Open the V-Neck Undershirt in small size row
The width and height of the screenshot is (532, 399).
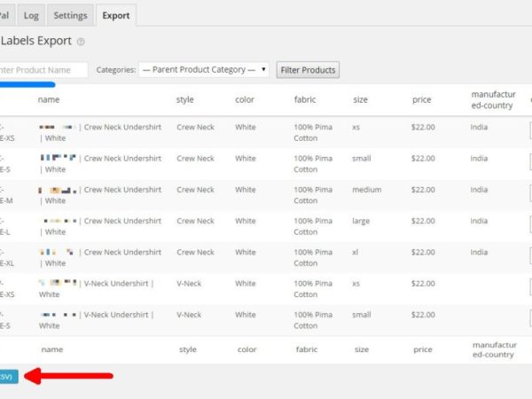pos(117,315)
